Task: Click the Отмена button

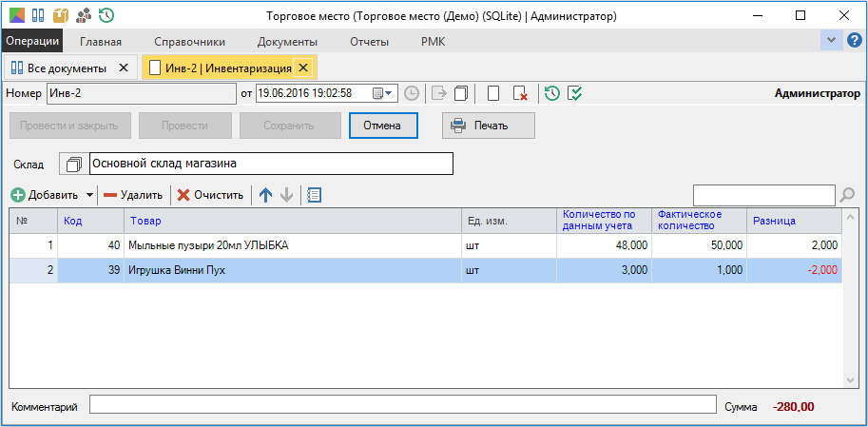Action: [x=382, y=126]
